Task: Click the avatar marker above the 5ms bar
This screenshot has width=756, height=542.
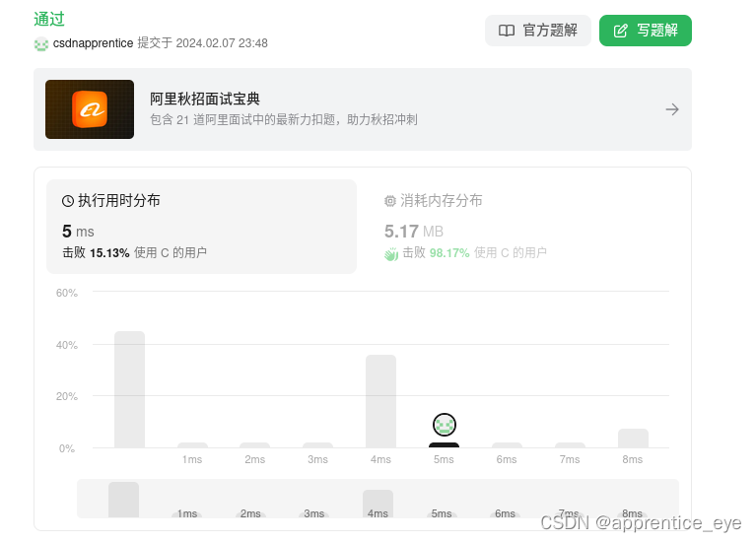Action: click(x=445, y=425)
